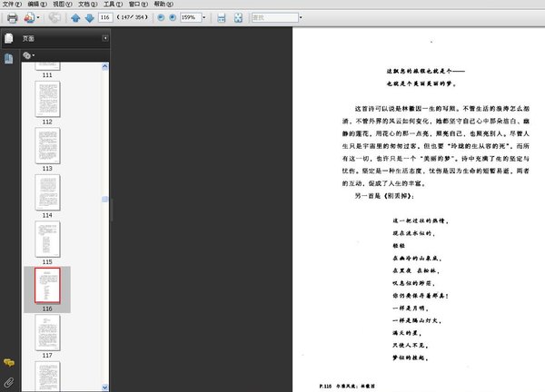The image size is (545, 392).
Task: Click the paragraph starting 这首诗可以说是
Action: 435,146
